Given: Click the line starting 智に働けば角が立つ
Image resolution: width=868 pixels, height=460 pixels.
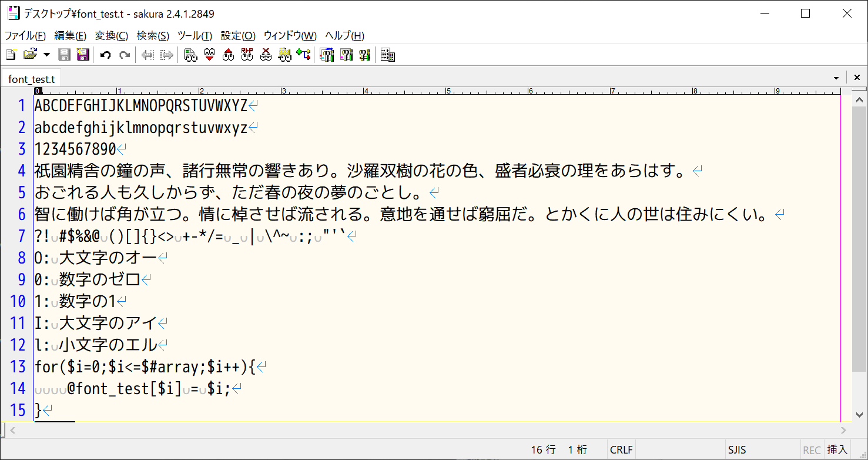Looking at the screenshot, I should (401, 215).
